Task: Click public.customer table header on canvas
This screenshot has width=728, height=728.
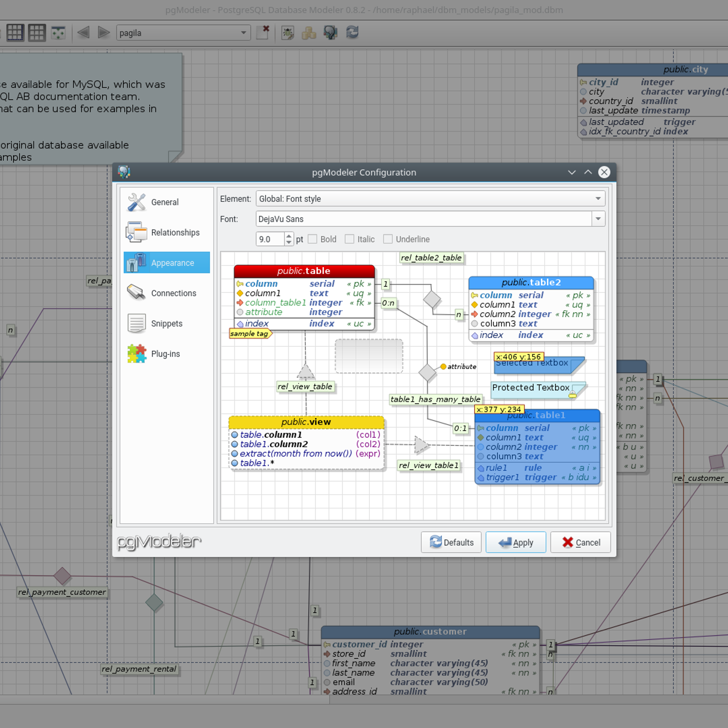Action: point(430,632)
